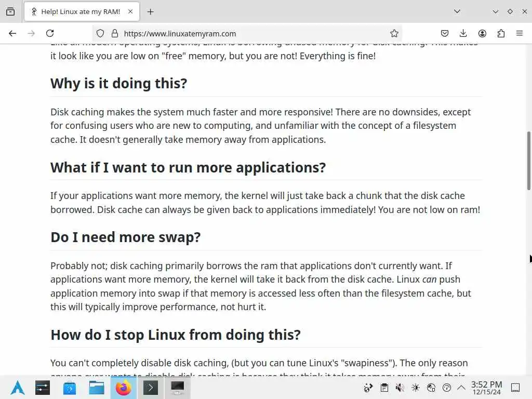Viewport: 532px width, 399px height.
Task: Open the Downloads panel
Action: pos(463,33)
